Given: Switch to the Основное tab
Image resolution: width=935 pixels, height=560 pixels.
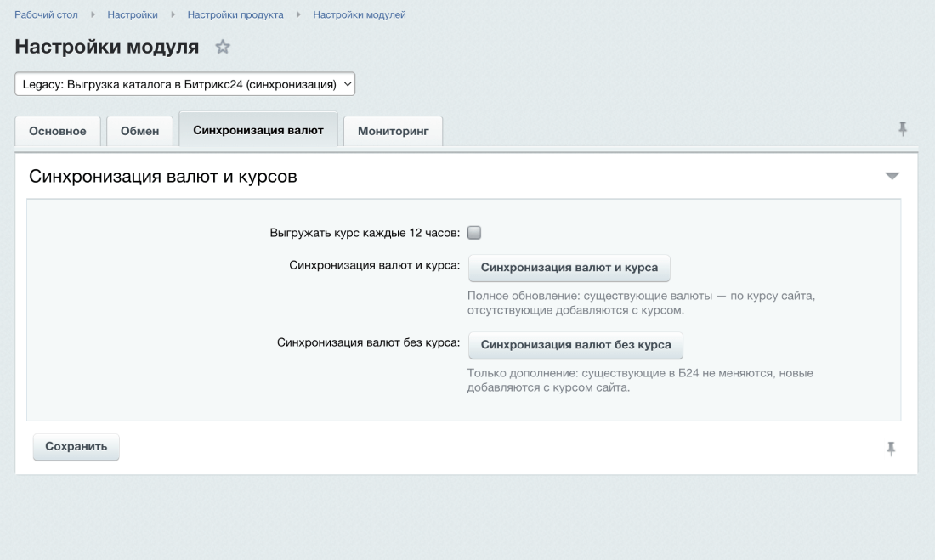Looking at the screenshot, I should [x=58, y=132].
